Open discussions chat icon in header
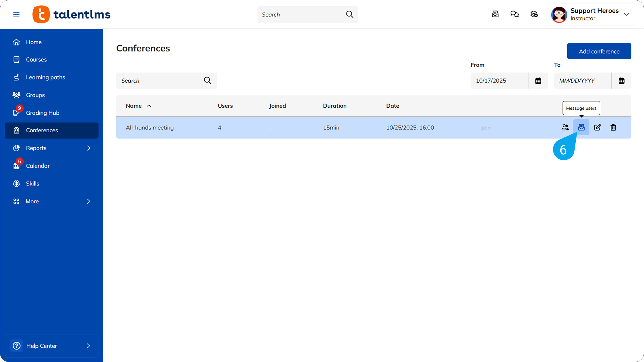The height and width of the screenshot is (362, 644). [514, 14]
